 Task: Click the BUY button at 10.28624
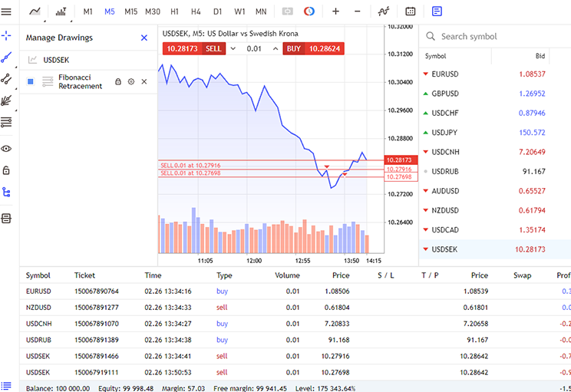pos(313,48)
